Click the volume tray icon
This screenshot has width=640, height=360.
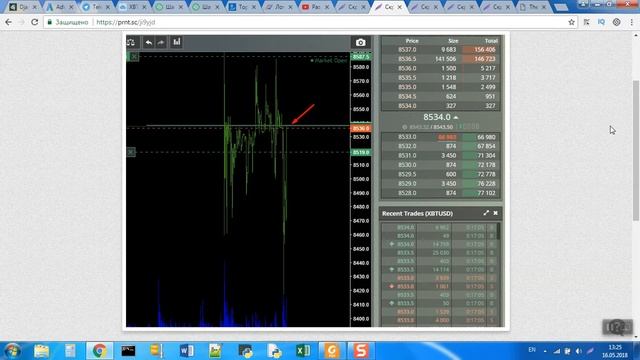(x=578, y=351)
